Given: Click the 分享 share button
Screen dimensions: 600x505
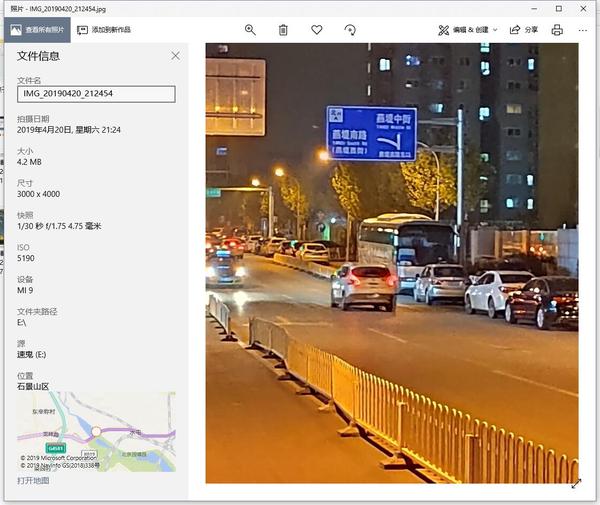Looking at the screenshot, I should pos(524,30).
